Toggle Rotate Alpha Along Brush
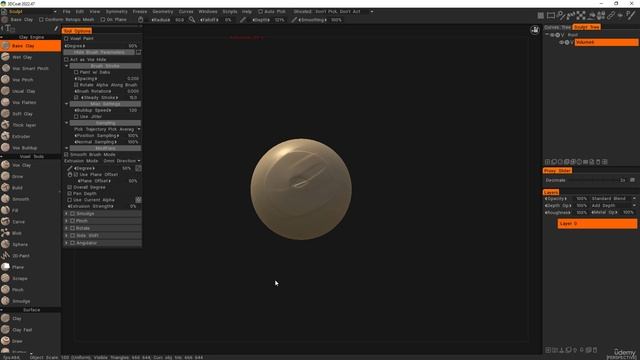The height and width of the screenshot is (360, 640). coord(76,85)
